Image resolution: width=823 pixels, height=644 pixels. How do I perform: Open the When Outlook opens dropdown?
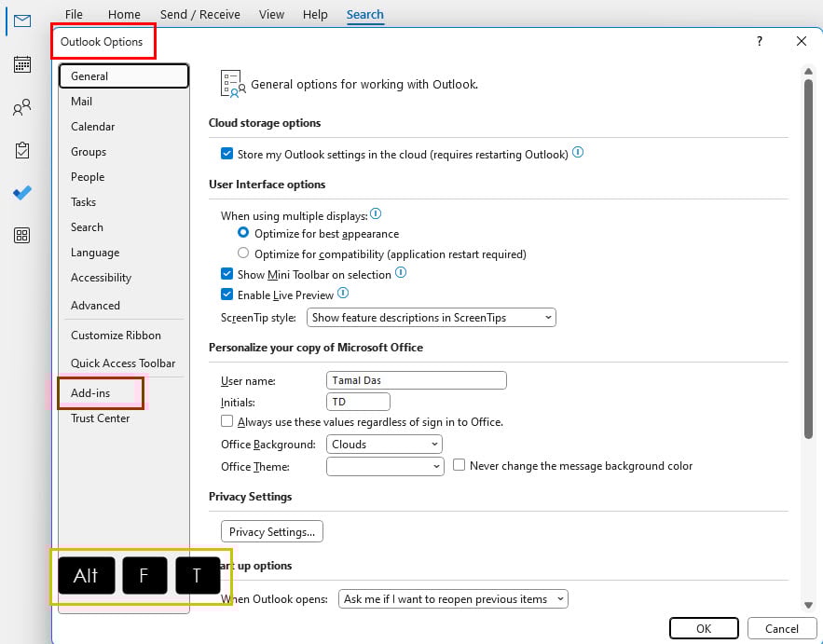pyautogui.click(x=453, y=599)
